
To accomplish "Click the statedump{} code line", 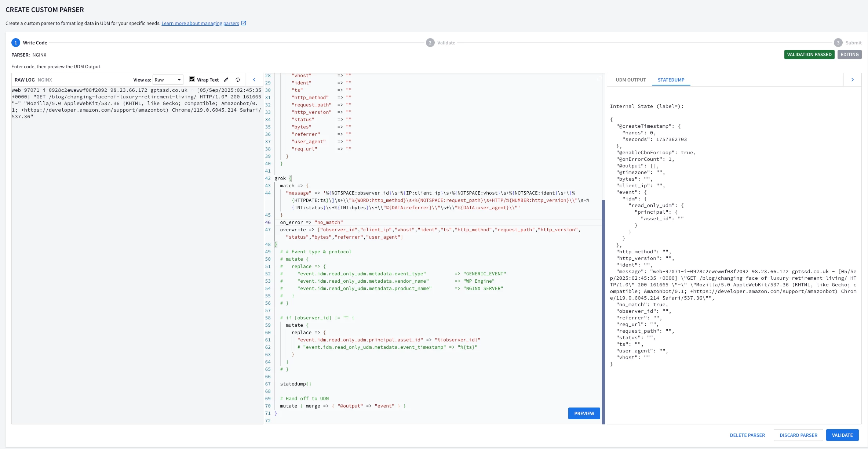I will (x=296, y=384).
